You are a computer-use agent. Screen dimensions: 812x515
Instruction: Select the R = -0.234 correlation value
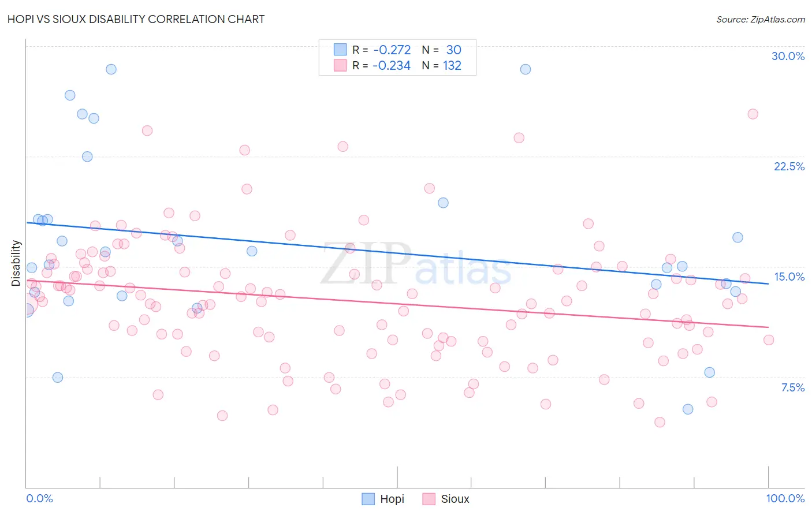click(x=382, y=65)
